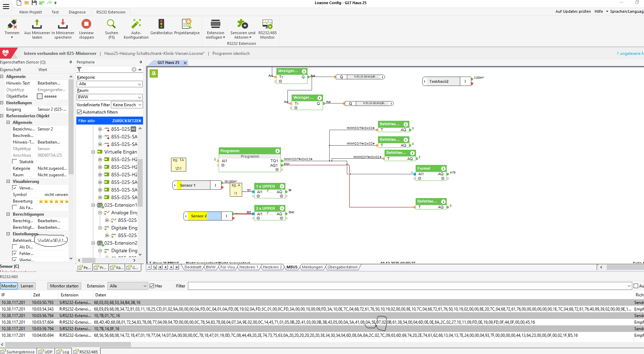
Task: Open Suchen (F5) search tool
Action: click(111, 24)
